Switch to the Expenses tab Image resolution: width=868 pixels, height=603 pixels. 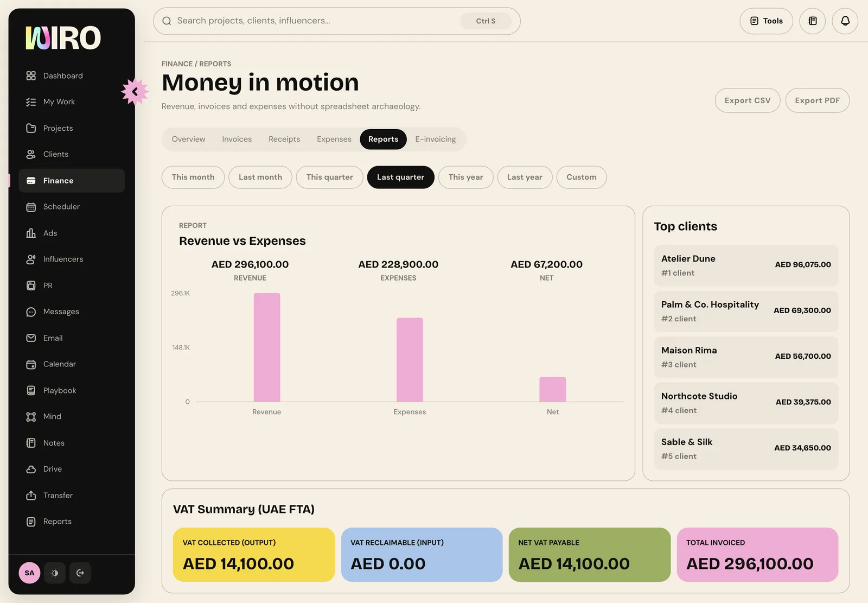[334, 139]
